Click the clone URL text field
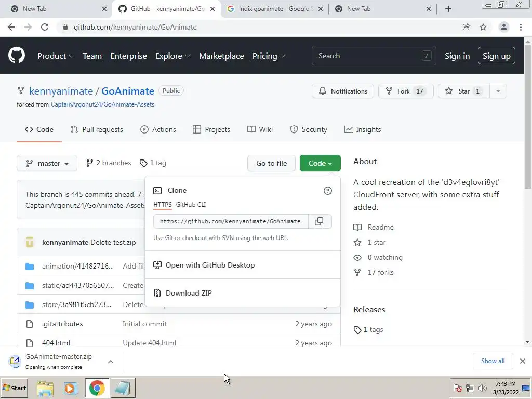532x399 pixels. (230, 221)
